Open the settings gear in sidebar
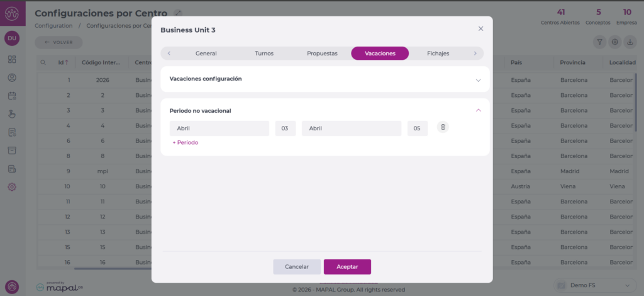 [x=12, y=187]
